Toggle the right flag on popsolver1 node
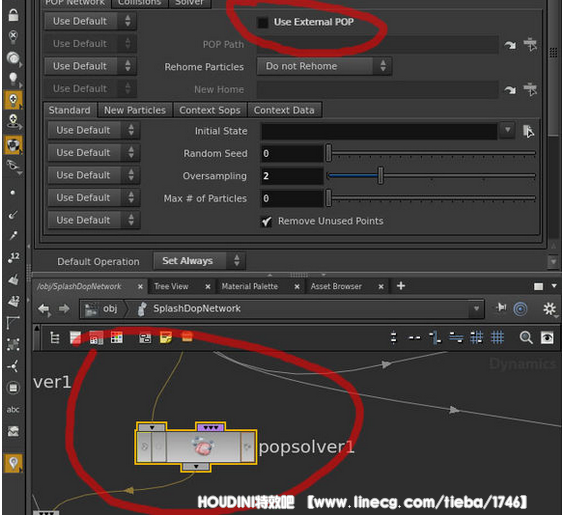The width and height of the screenshot is (565, 519). (248, 447)
